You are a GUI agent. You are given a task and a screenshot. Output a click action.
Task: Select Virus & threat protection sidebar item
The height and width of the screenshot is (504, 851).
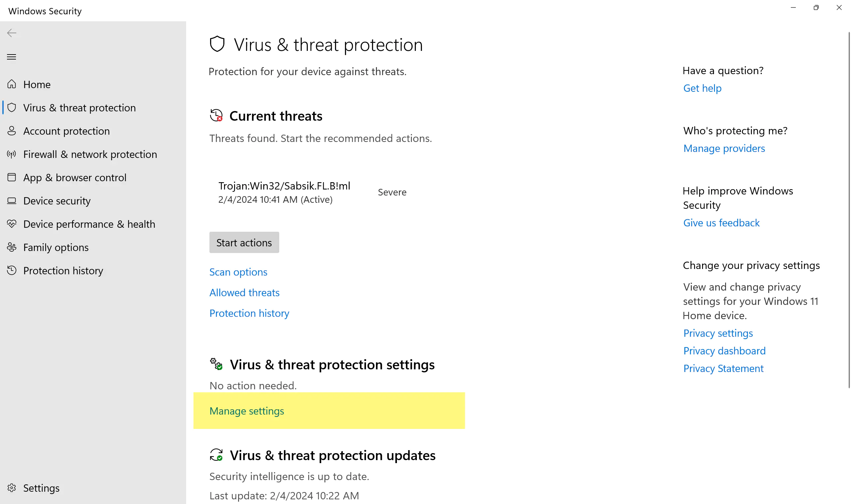pyautogui.click(x=79, y=108)
